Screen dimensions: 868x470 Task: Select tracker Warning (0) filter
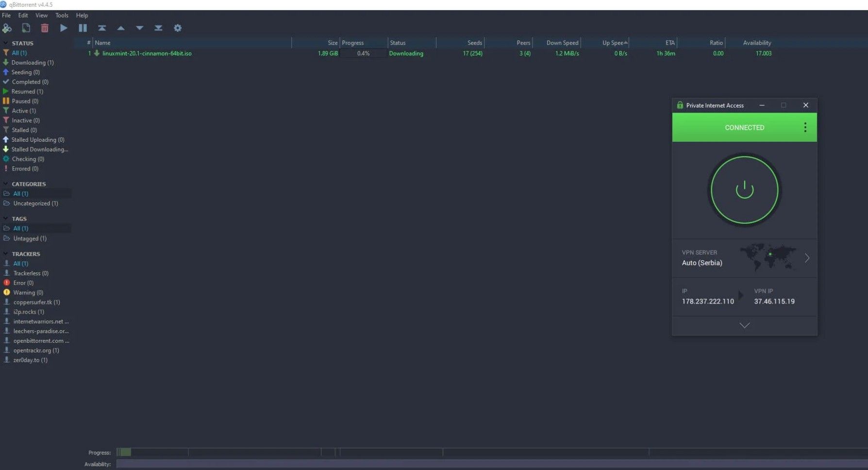(x=28, y=293)
